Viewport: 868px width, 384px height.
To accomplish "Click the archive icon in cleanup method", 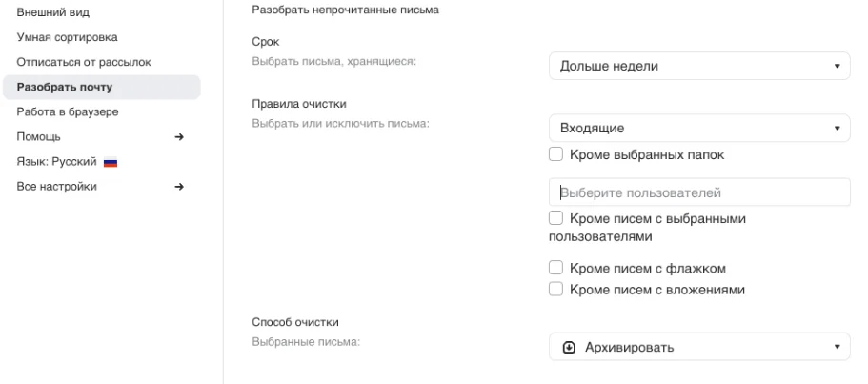I will 568,347.
